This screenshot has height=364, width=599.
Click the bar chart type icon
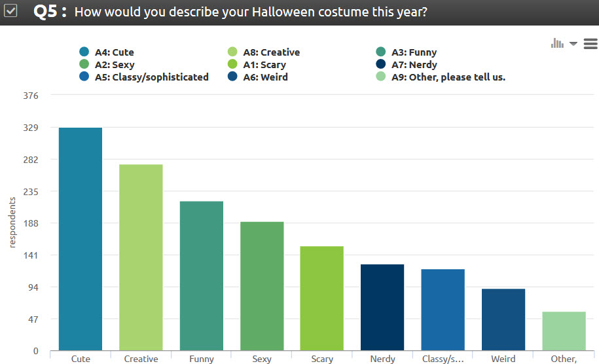pos(557,43)
